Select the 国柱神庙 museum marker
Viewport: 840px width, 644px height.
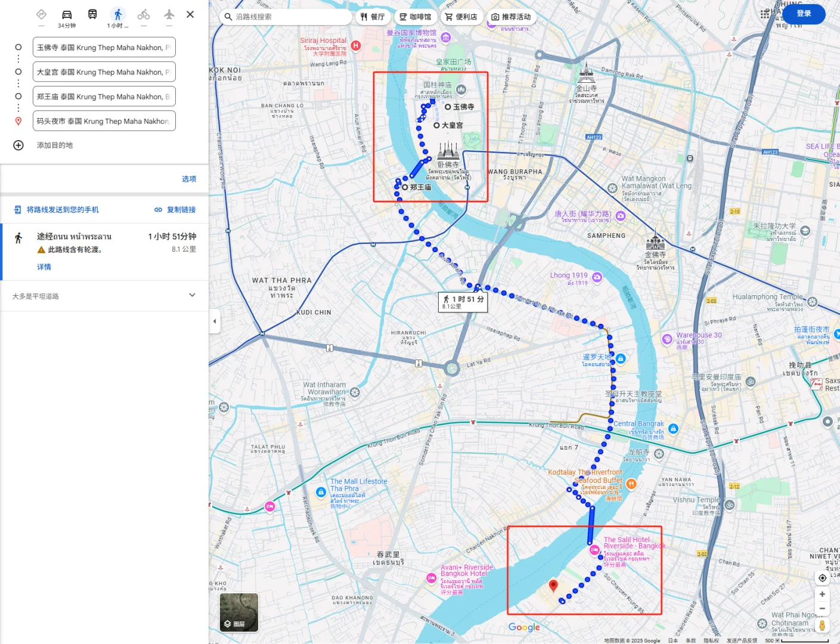tap(461, 89)
